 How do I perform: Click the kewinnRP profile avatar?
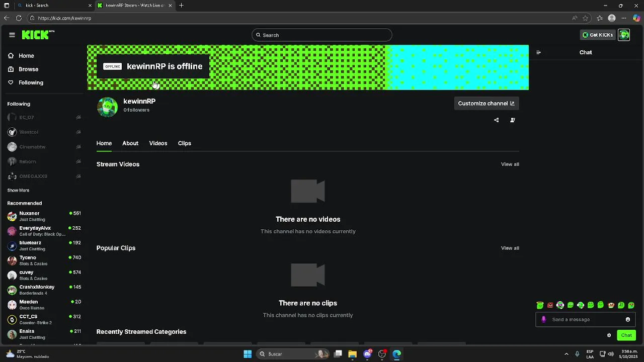click(x=107, y=107)
